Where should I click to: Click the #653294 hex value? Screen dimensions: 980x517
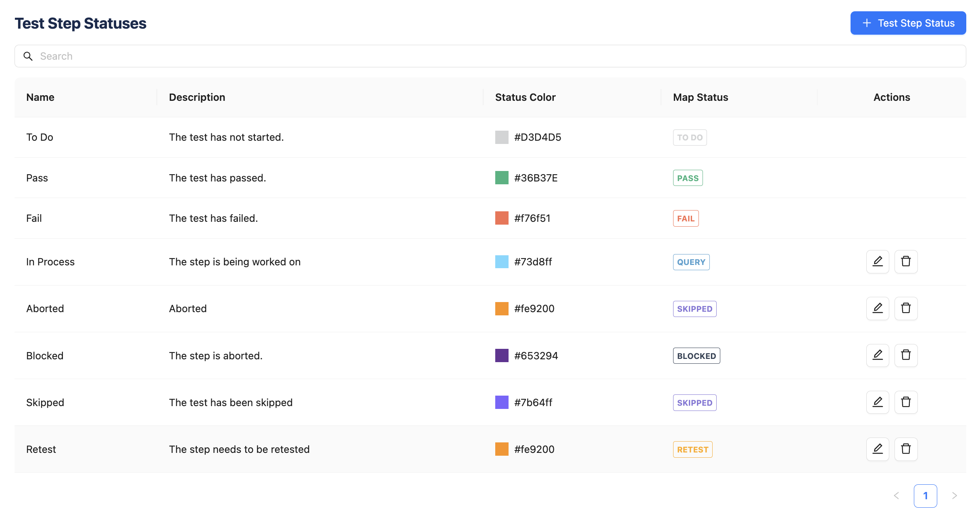tap(536, 356)
